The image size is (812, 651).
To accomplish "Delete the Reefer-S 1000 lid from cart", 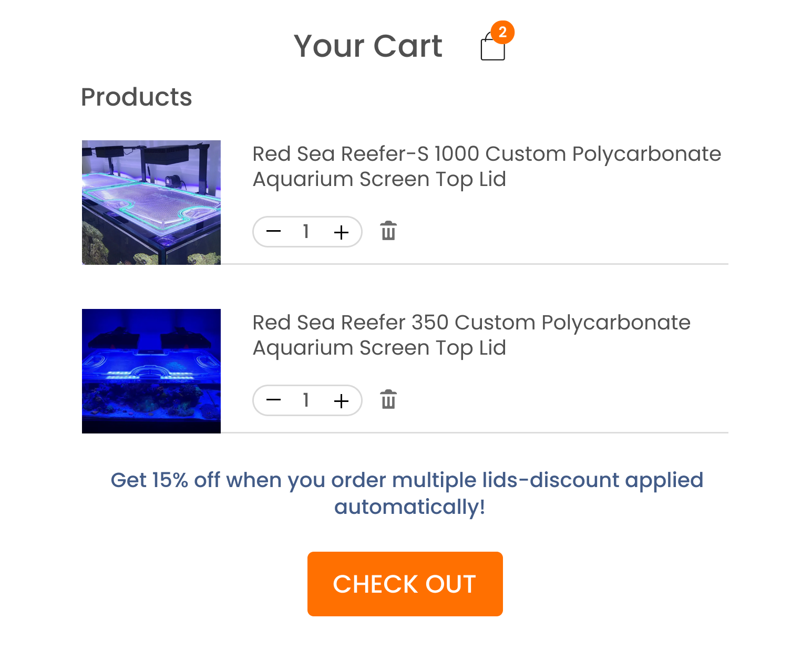I will pos(388,231).
